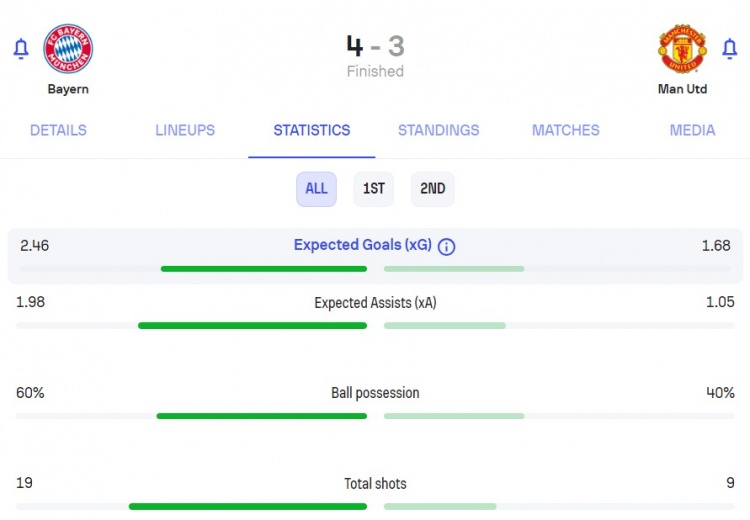Click the Bayern team name
This screenshot has height=520, width=750.
tap(68, 89)
